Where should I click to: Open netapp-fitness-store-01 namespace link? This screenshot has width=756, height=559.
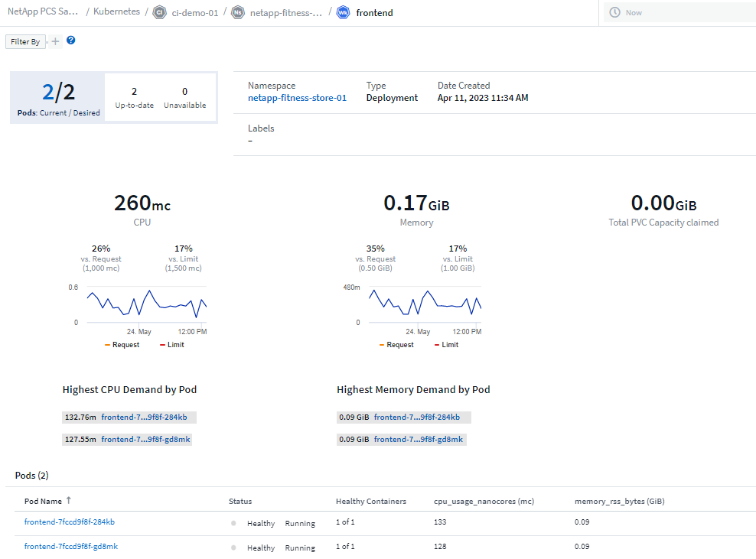tap(297, 98)
